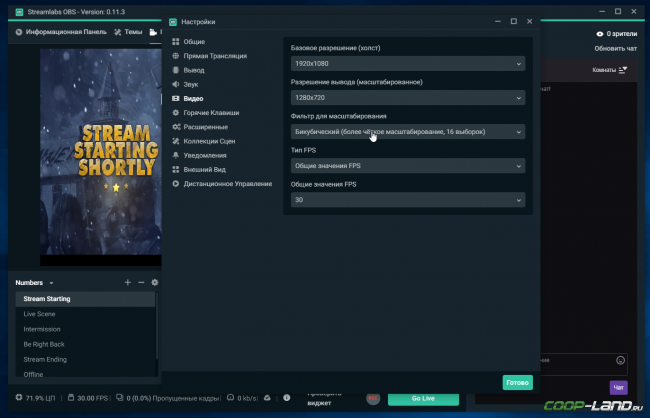Open Фильтр для масштабирования dropdown
Image resolution: width=650 pixels, height=418 pixels.
click(x=408, y=132)
